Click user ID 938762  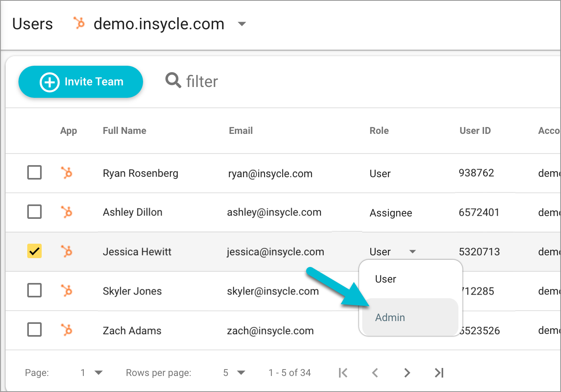tap(476, 173)
